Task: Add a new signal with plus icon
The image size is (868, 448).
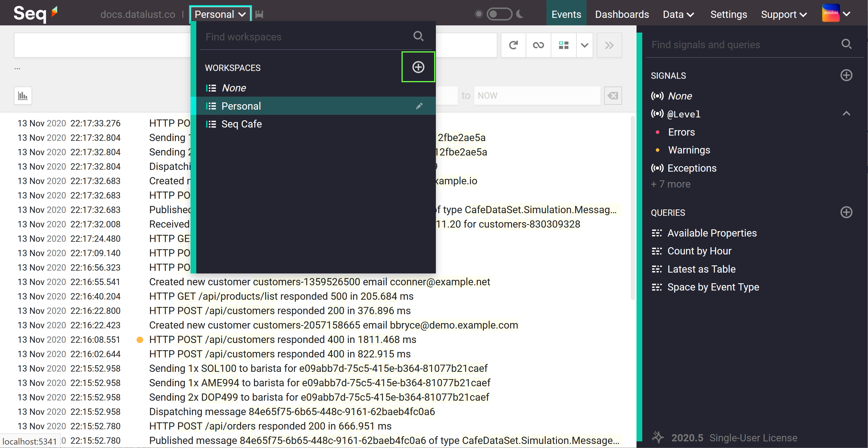Action: (846, 75)
